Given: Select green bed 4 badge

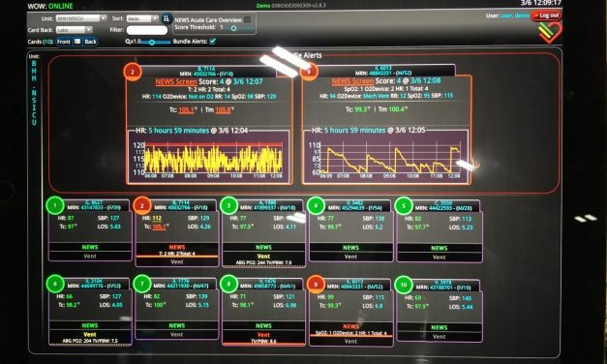Looking at the screenshot, I should (x=316, y=205).
